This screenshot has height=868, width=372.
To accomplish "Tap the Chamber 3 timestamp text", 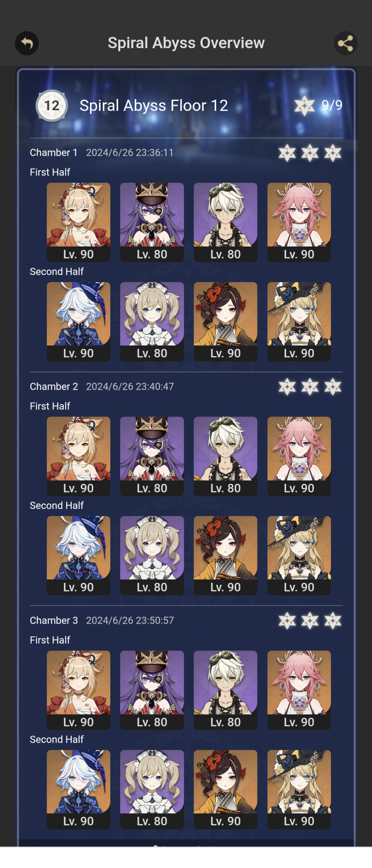I will [130, 621].
